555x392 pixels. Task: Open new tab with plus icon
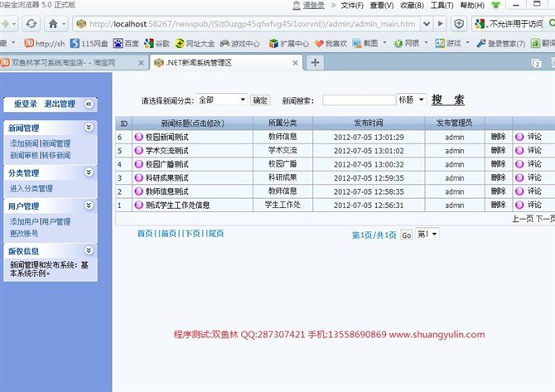(x=315, y=62)
